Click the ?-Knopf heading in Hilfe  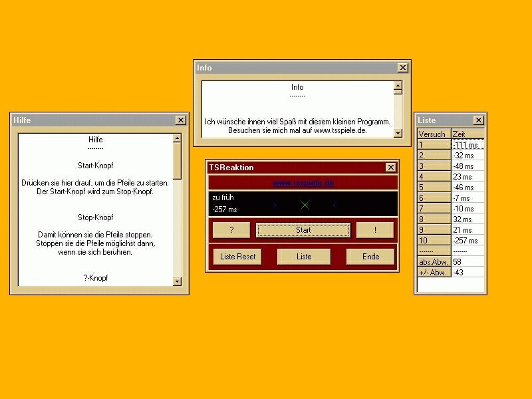(x=95, y=278)
